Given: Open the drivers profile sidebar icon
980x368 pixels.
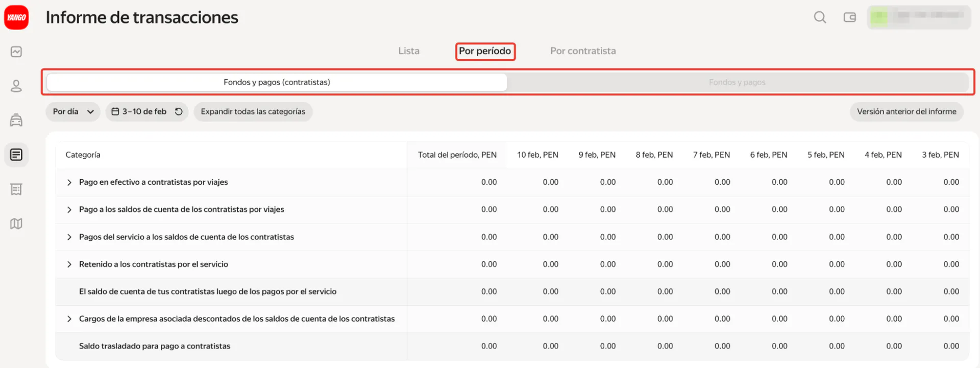Looking at the screenshot, I should coord(16,86).
